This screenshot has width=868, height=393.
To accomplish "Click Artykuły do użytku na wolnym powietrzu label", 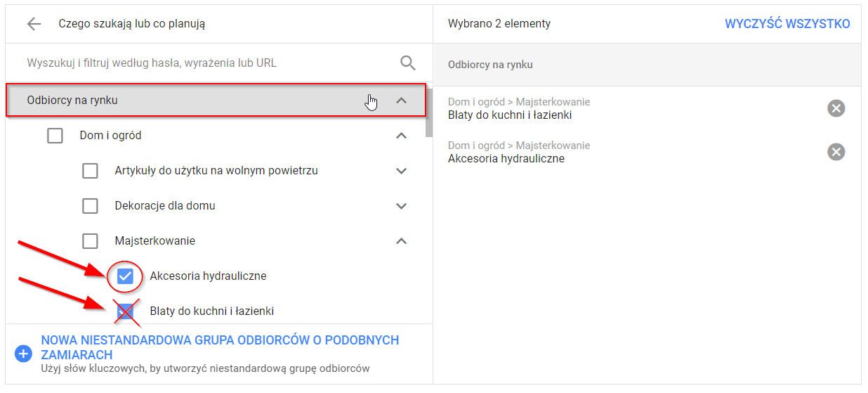I will tap(216, 171).
